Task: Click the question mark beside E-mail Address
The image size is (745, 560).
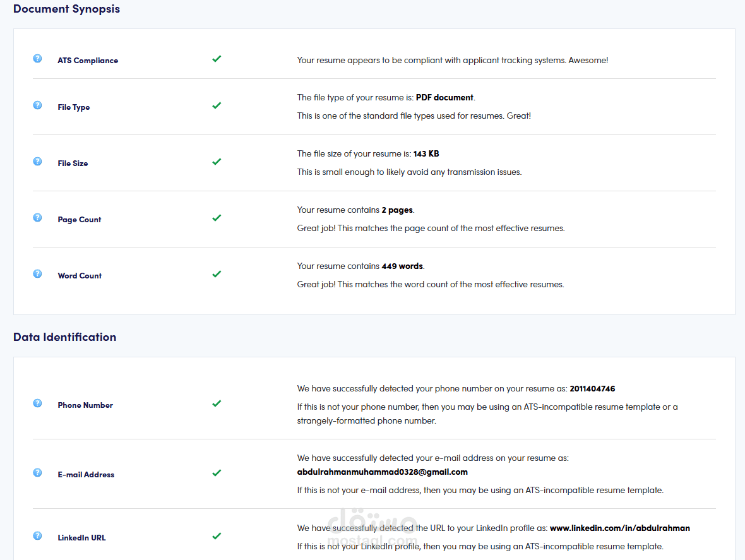Action: click(37, 473)
